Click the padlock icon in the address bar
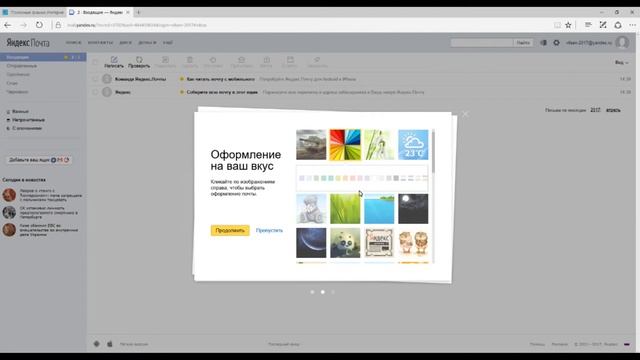The image size is (640, 360). point(58,25)
